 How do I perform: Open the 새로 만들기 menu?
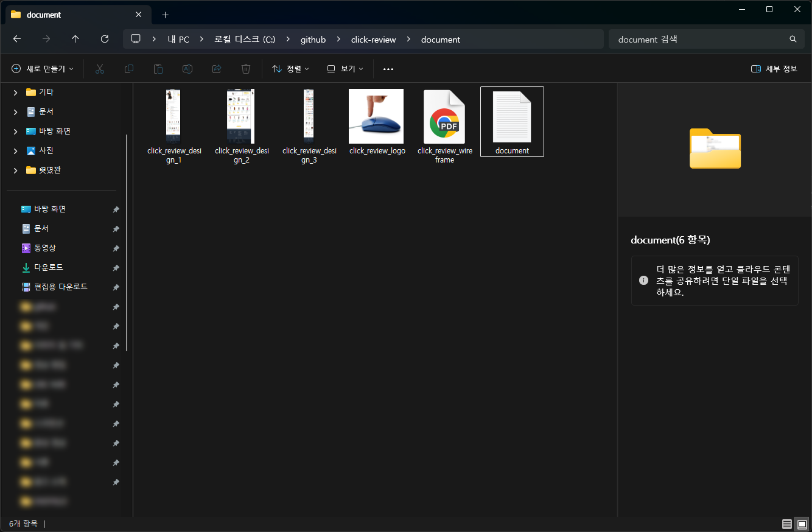(43, 69)
